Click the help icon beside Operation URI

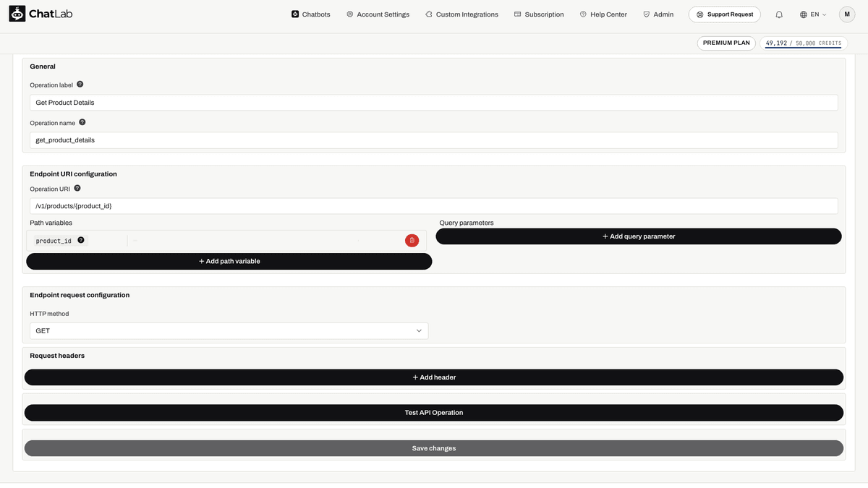pyautogui.click(x=77, y=188)
